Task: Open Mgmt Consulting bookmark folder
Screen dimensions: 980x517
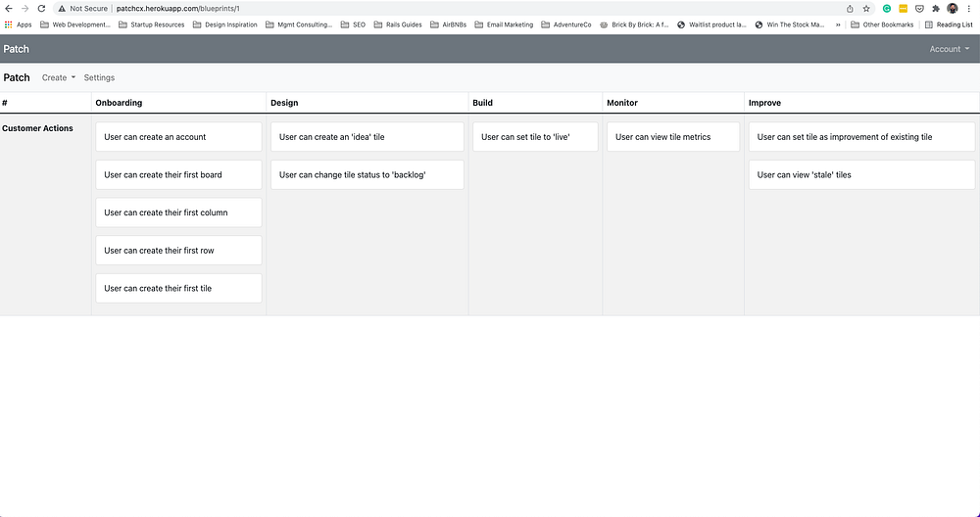Action: (x=299, y=25)
